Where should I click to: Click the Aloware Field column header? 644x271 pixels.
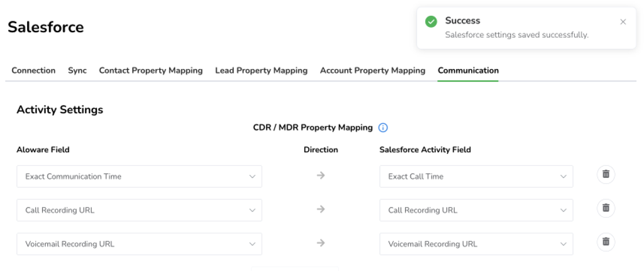(x=43, y=150)
